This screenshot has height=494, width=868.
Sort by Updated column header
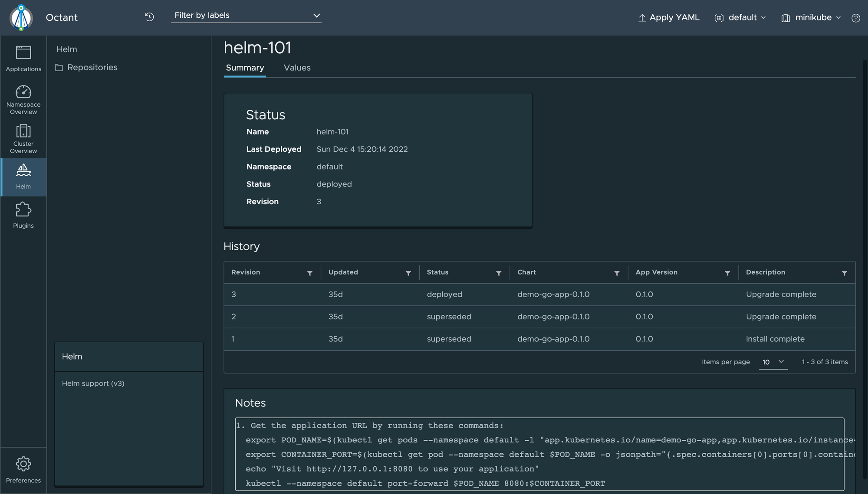coord(343,272)
